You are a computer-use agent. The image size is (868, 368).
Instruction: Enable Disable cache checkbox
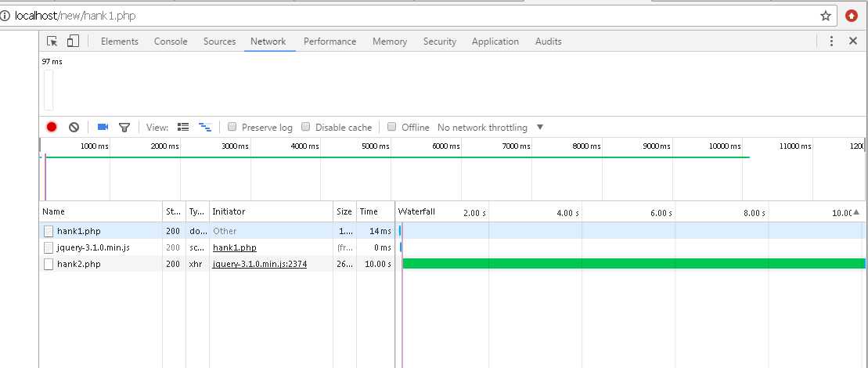pos(305,127)
